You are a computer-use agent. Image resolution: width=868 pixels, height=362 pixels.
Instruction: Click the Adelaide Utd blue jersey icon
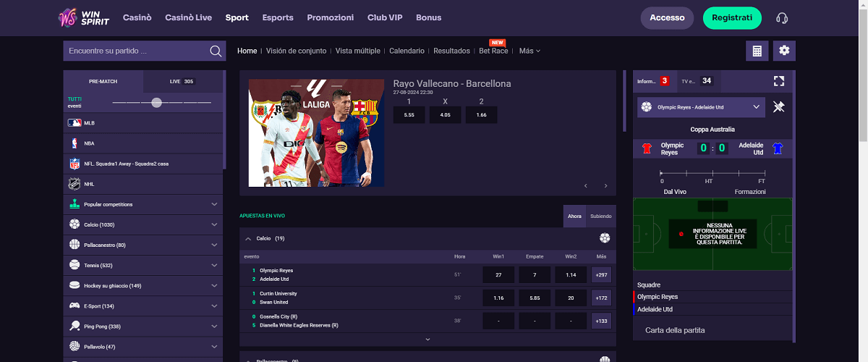pyautogui.click(x=778, y=148)
